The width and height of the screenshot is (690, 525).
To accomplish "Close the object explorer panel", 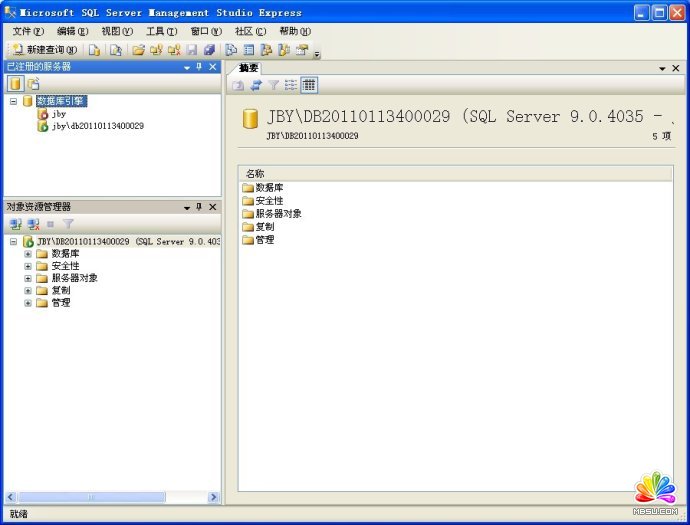I will pos(213,207).
